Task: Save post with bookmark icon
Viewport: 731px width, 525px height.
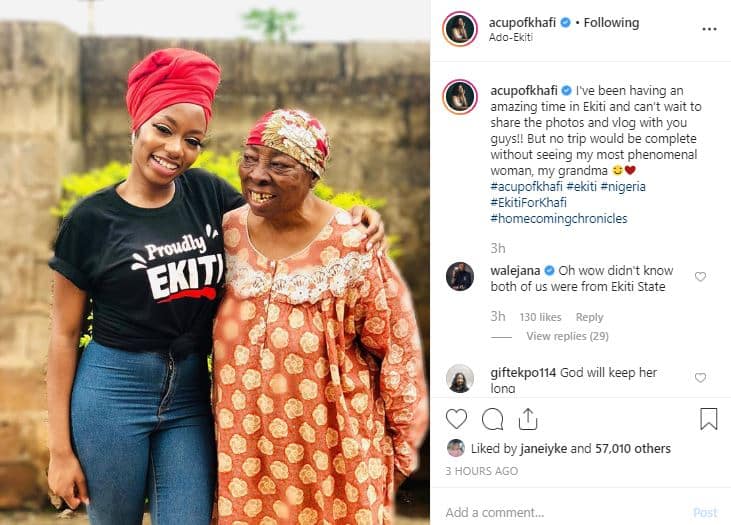Action: [708, 419]
